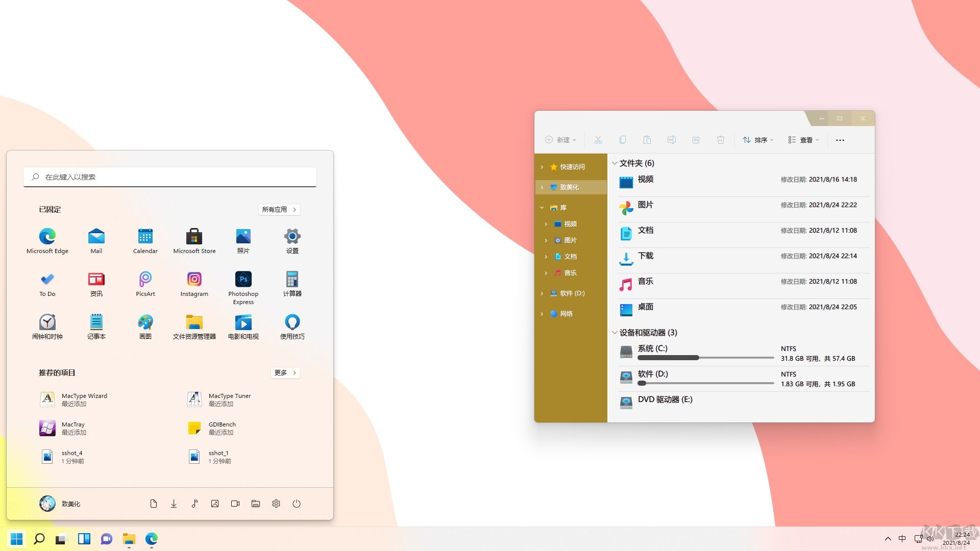The width and height of the screenshot is (980, 551).
Task: Click the 更多 button under recommended
Action: [285, 373]
